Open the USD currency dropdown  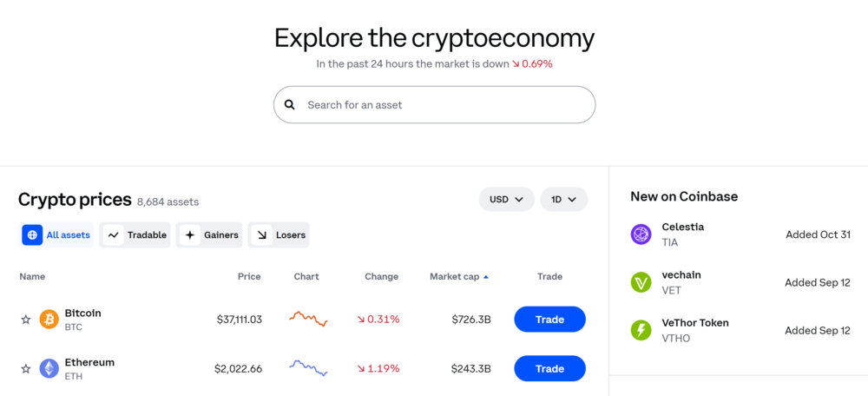[x=506, y=200]
